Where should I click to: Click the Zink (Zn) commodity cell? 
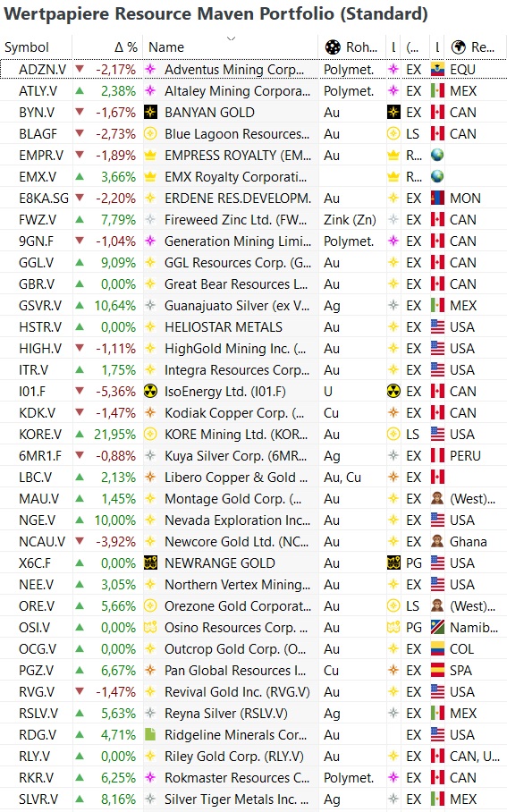click(350, 220)
